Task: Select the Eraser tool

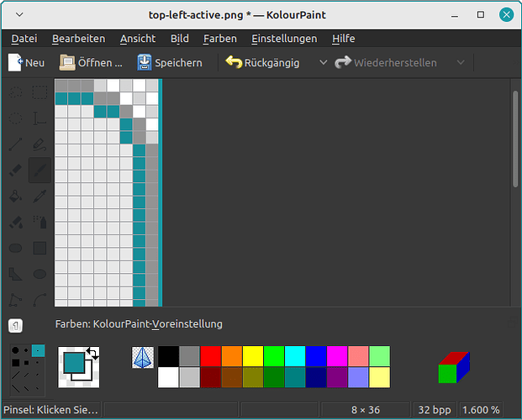Action: point(15,170)
